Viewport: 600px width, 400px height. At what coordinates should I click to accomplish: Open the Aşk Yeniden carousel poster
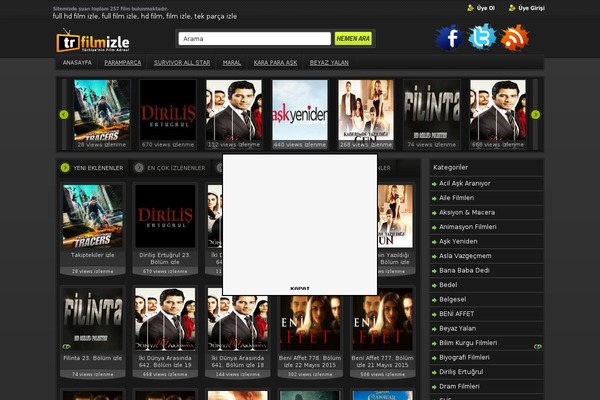coord(300,110)
